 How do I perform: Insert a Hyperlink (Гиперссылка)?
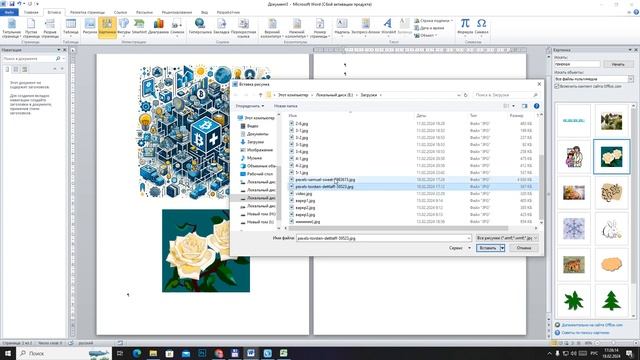pos(200,27)
